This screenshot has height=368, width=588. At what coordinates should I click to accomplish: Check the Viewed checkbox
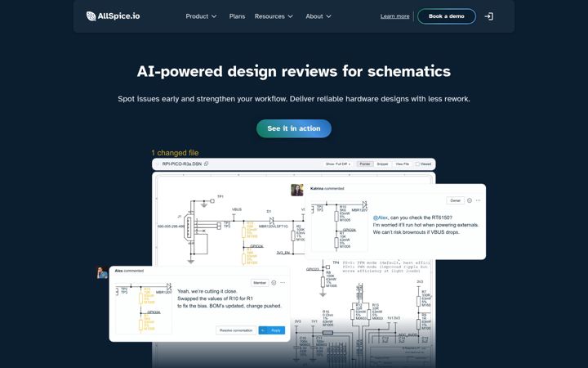(x=417, y=164)
